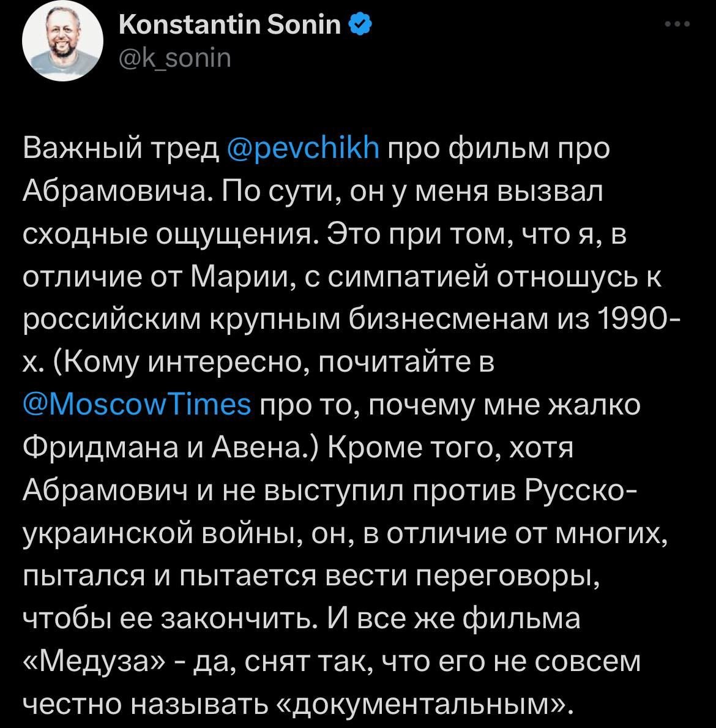Click the @k_sonin handle

(x=174, y=58)
